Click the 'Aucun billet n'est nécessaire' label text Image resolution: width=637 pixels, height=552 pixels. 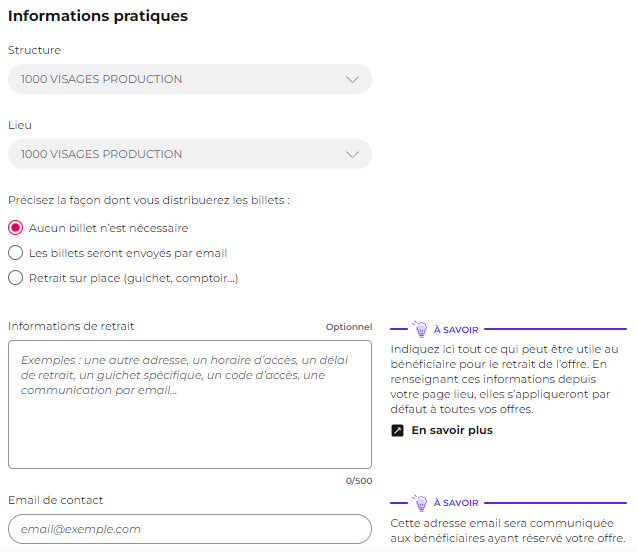[108, 228]
